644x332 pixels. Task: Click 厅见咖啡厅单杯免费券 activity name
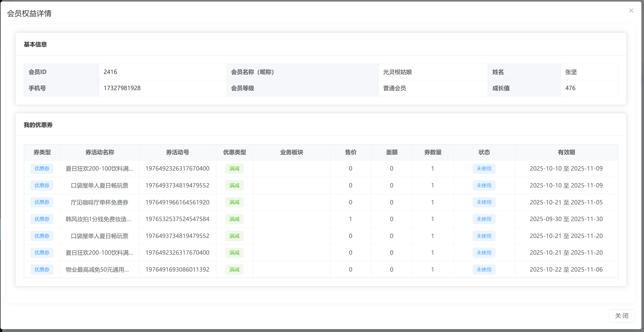100,202
